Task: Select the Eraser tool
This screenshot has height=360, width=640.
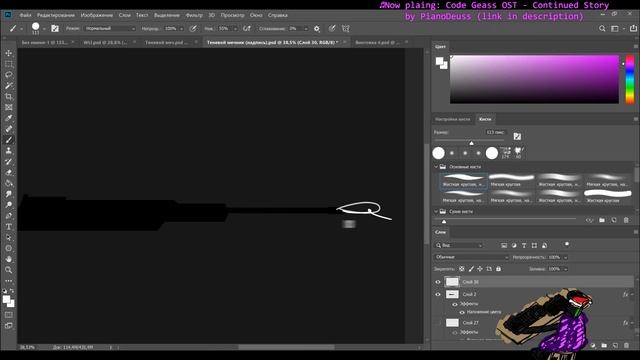Action: pos(9,172)
